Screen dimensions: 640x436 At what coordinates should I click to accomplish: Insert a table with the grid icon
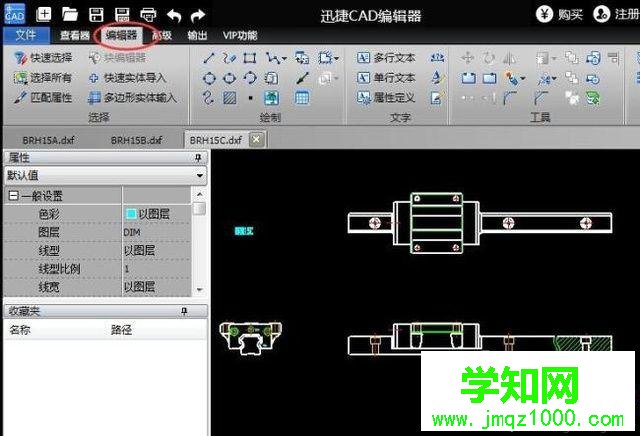tap(302, 98)
